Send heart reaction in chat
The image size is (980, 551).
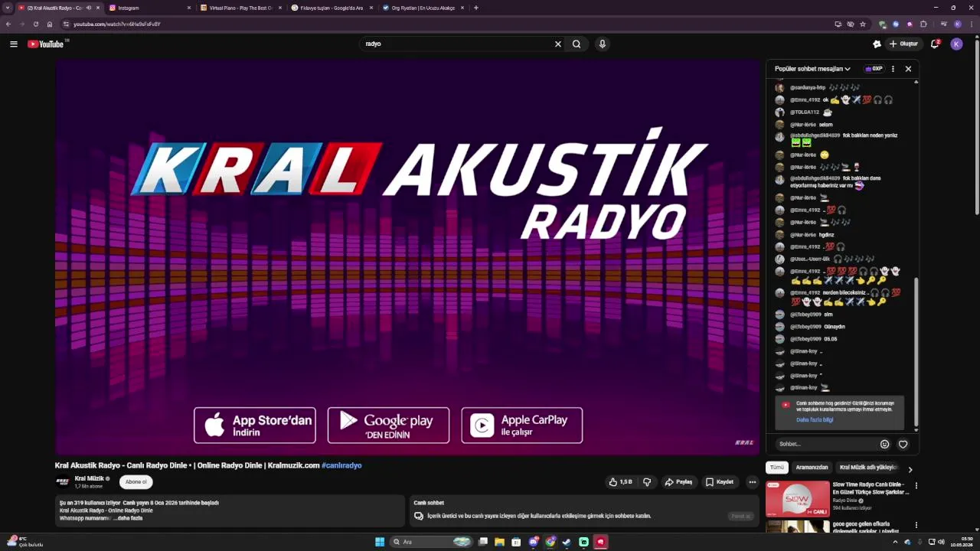click(x=903, y=444)
